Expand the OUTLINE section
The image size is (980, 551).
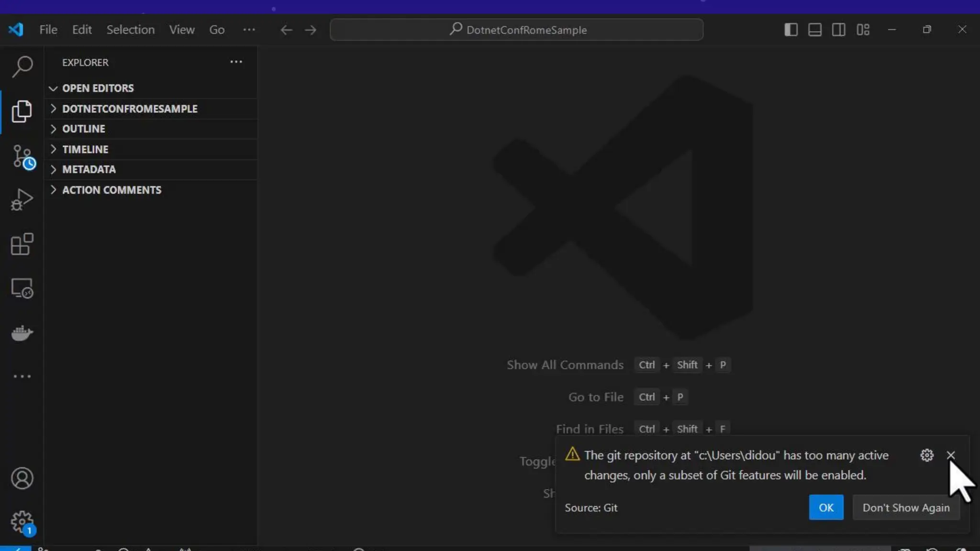[x=83, y=129]
